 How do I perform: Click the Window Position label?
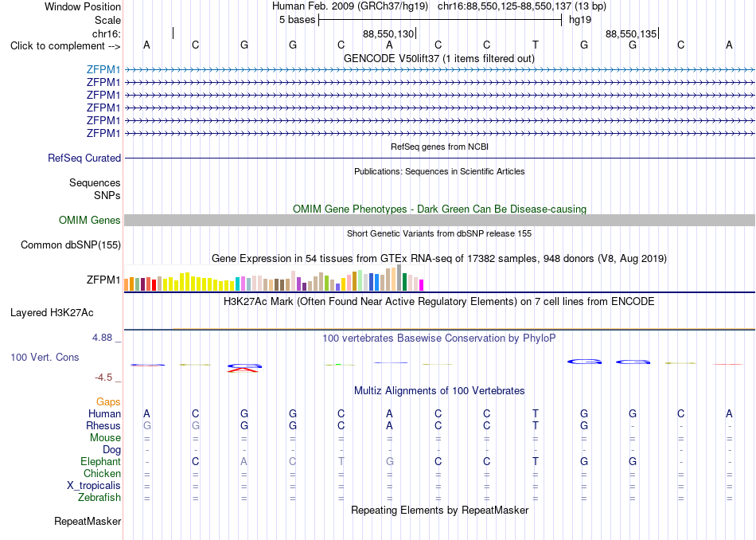pyautogui.click(x=83, y=6)
